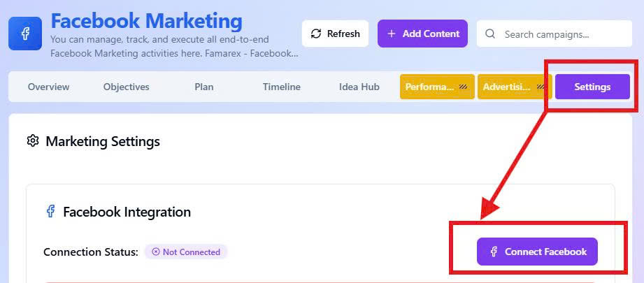Click the Facebook icon next to Facebook Integration

pos(50,211)
